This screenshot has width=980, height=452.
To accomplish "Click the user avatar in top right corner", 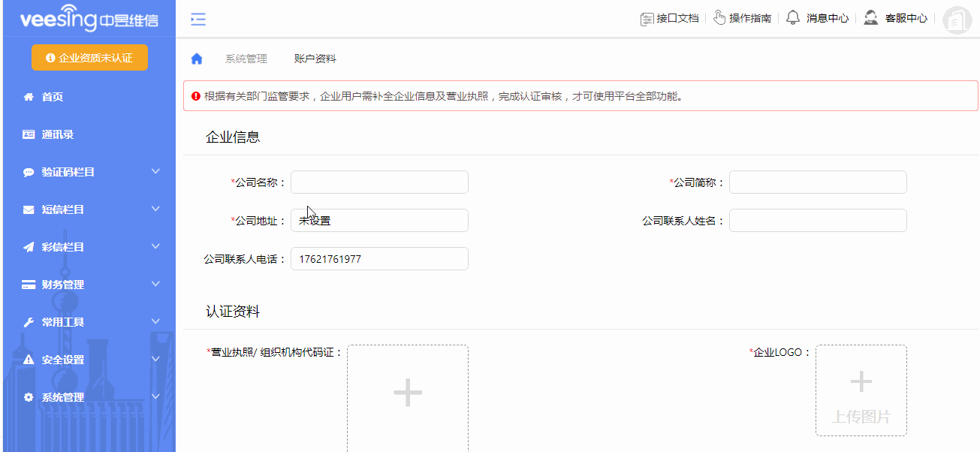I will pyautogui.click(x=957, y=20).
